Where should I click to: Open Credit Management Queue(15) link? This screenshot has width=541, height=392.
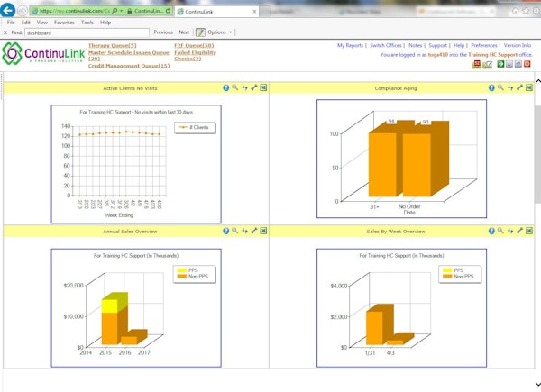click(129, 66)
